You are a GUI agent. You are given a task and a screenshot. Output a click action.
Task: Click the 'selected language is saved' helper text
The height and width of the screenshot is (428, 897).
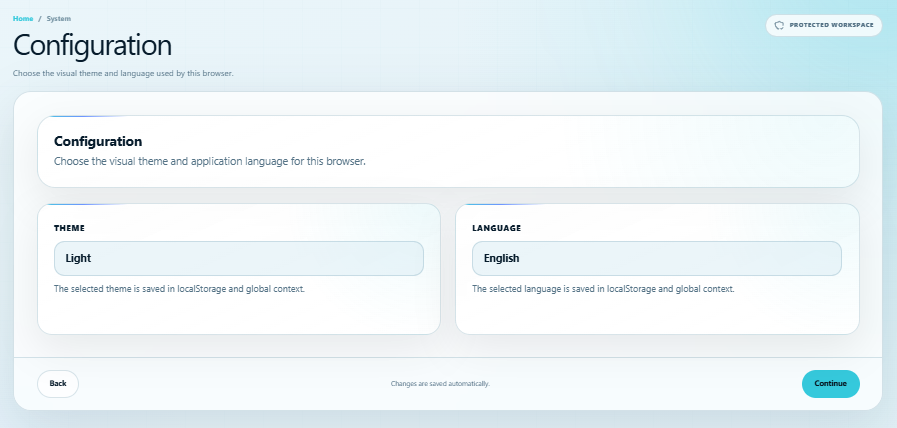[x=603, y=289]
